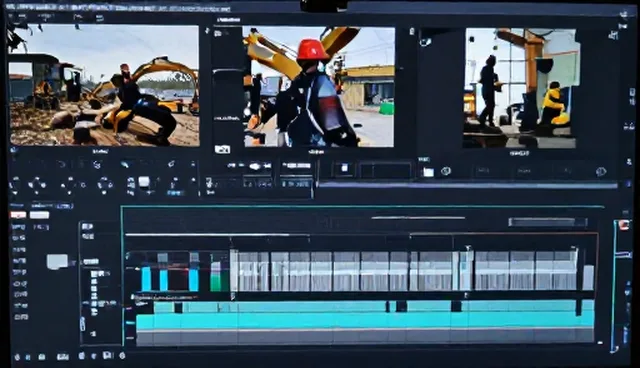Click the small white badge below center preview
The height and width of the screenshot is (368, 640).
[222, 149]
